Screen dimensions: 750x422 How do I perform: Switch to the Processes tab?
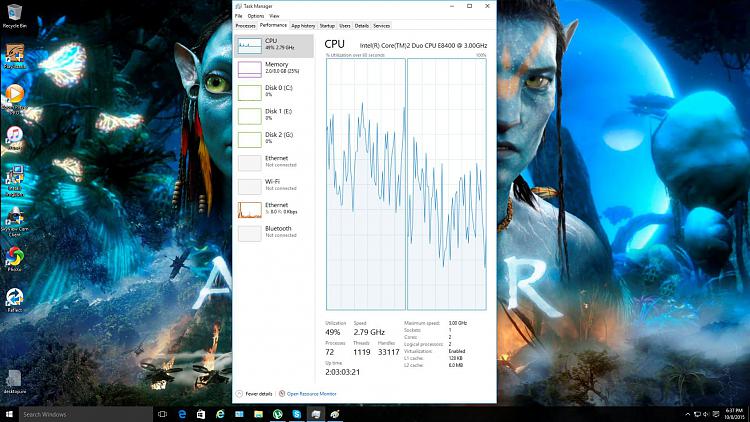click(245, 26)
